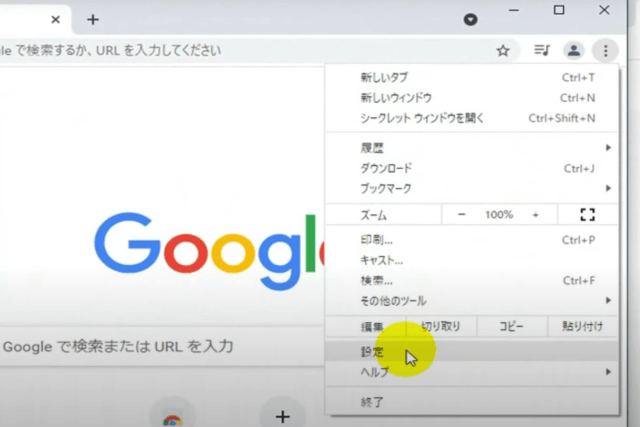Click the three-dot Chrome menu button
This screenshot has height=427, width=640.
605,51
